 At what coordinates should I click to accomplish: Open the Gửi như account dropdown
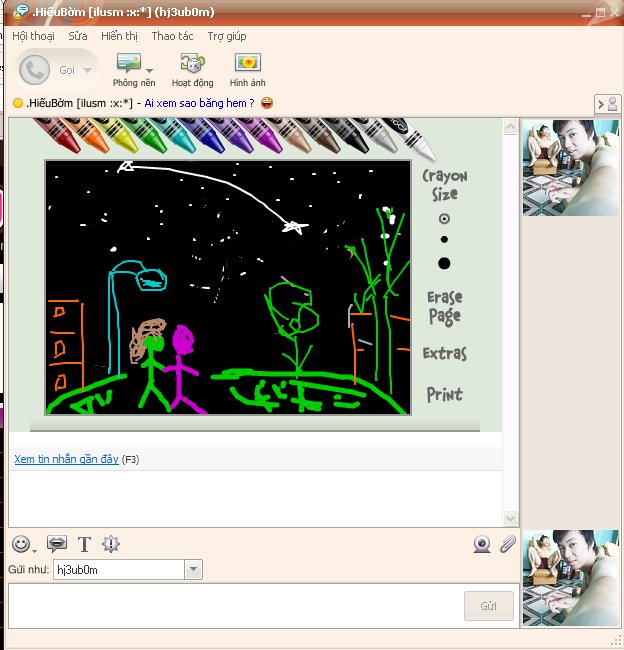(194, 569)
